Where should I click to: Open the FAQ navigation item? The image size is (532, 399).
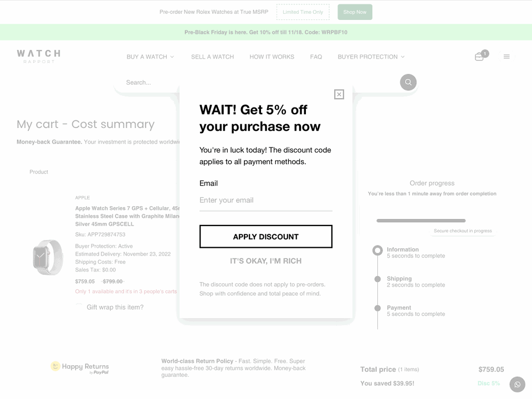point(316,57)
